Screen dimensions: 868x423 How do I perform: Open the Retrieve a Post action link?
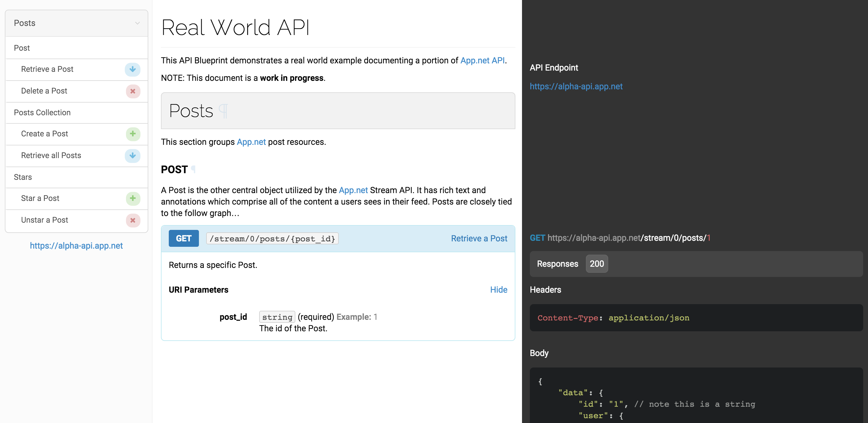[x=479, y=238]
